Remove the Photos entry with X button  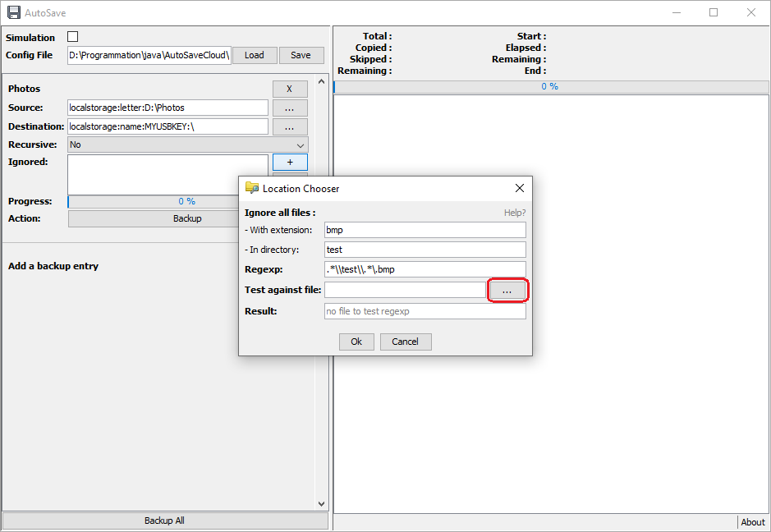coord(290,89)
